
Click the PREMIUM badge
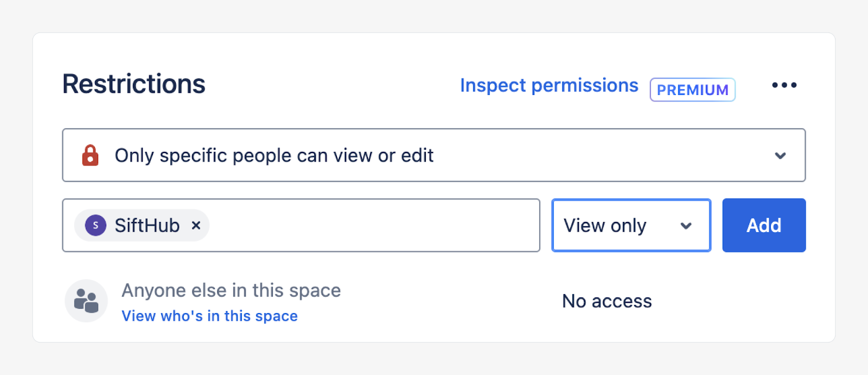pyautogui.click(x=692, y=90)
